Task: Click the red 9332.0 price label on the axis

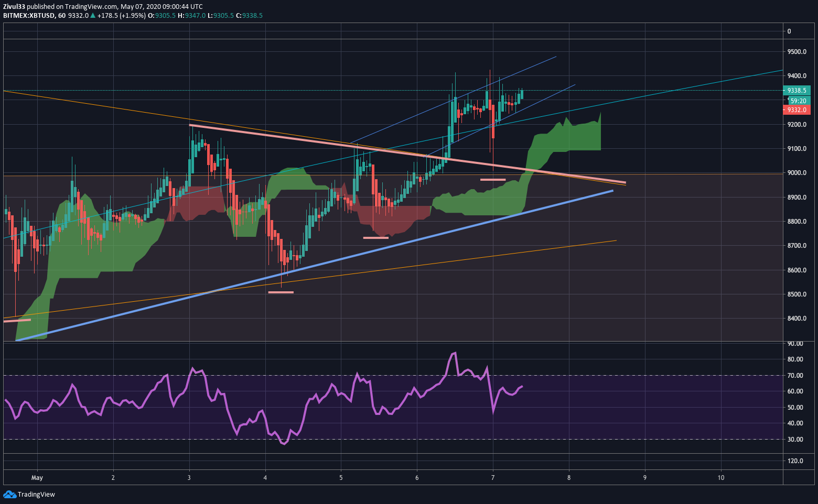Action: pyautogui.click(x=797, y=109)
